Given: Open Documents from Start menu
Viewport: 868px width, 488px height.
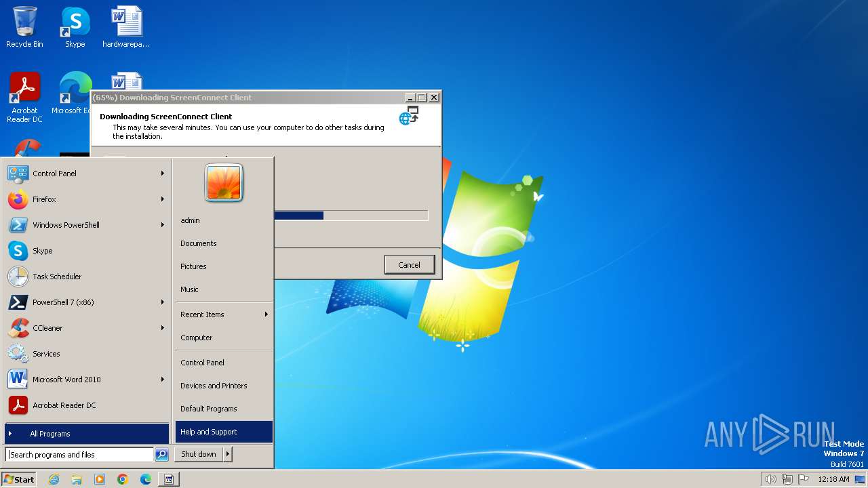Looking at the screenshot, I should pos(224,243).
